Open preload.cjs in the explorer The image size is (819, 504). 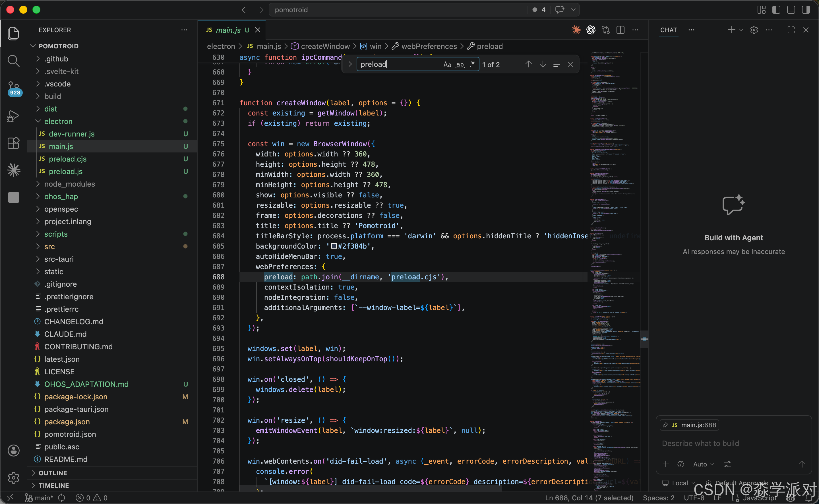tap(68, 159)
